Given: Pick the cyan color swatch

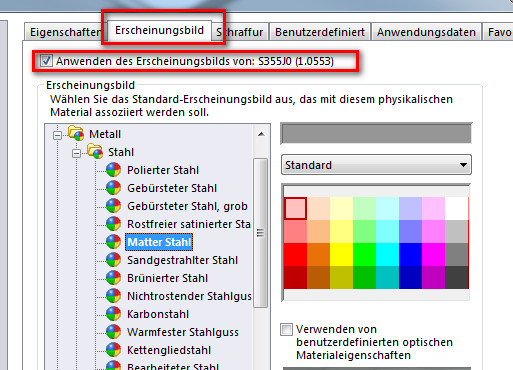Looking at the screenshot, I should (x=387, y=254).
